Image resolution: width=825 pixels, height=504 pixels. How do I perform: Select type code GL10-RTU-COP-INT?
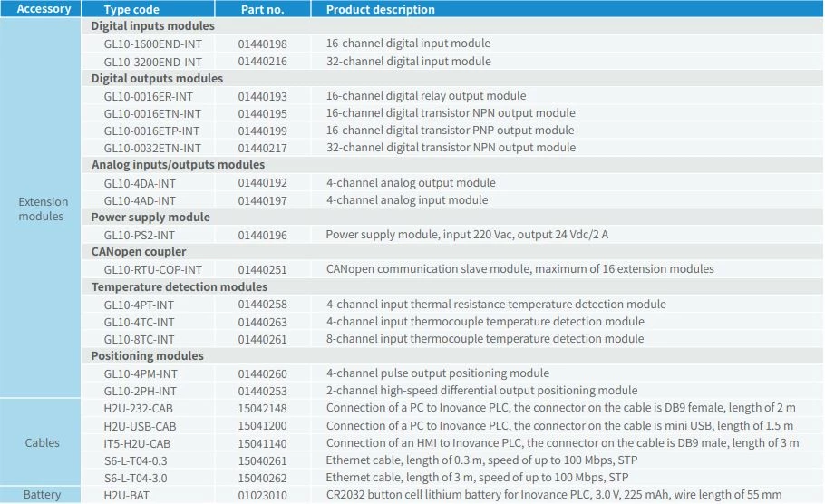[x=152, y=269]
